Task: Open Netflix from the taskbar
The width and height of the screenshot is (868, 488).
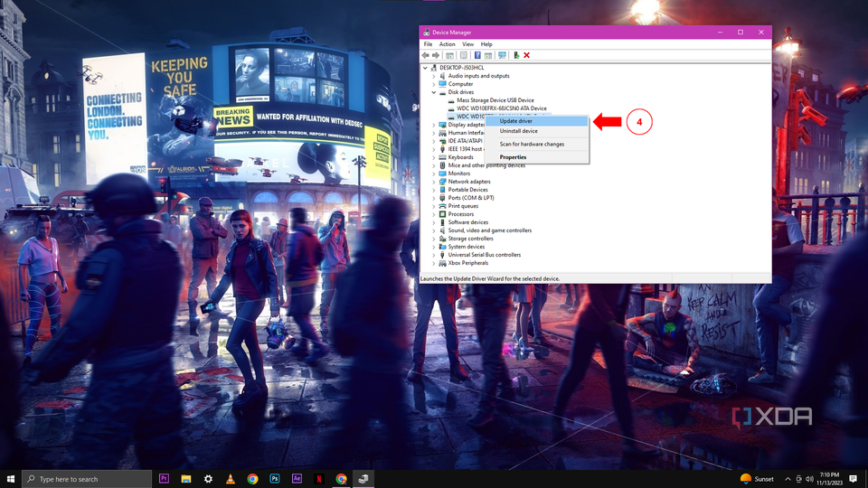Action: coord(319,479)
